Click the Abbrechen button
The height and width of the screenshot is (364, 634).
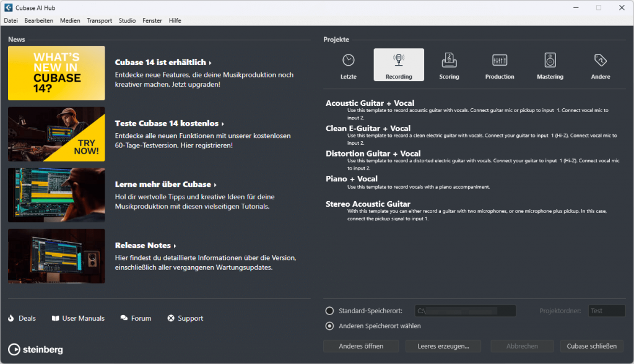(x=522, y=346)
